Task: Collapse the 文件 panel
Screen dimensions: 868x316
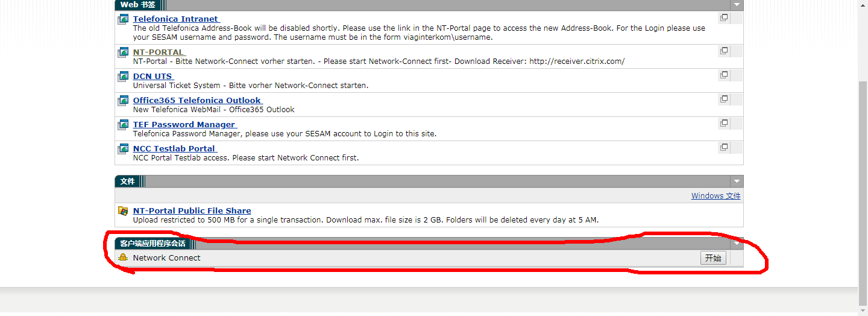Action: [x=737, y=182]
